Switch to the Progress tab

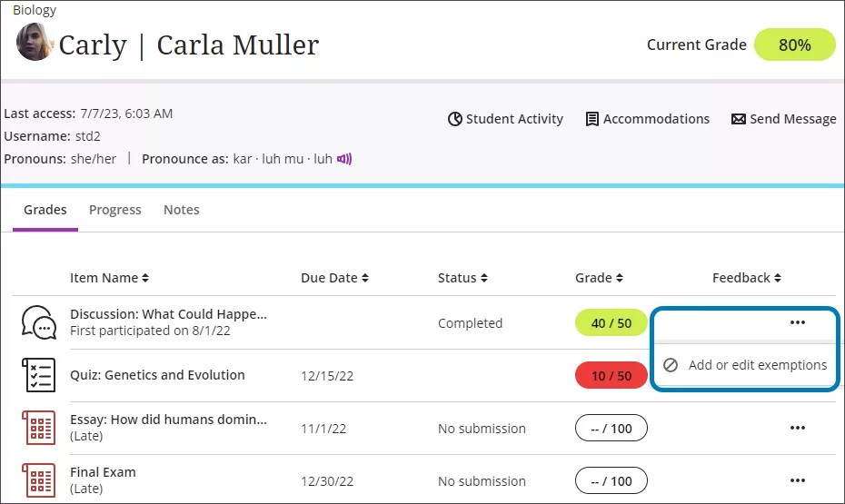(x=115, y=210)
